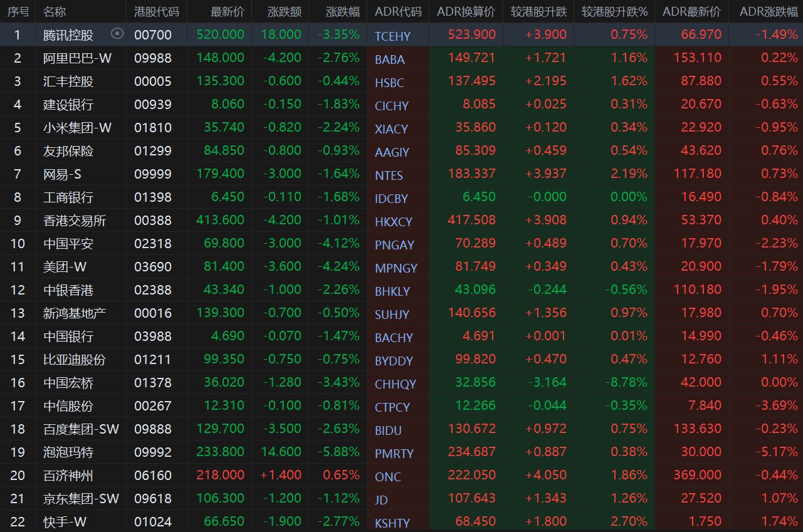This screenshot has width=803, height=532.
Task: Select the 中银香港 stock name
Action: coord(68,290)
